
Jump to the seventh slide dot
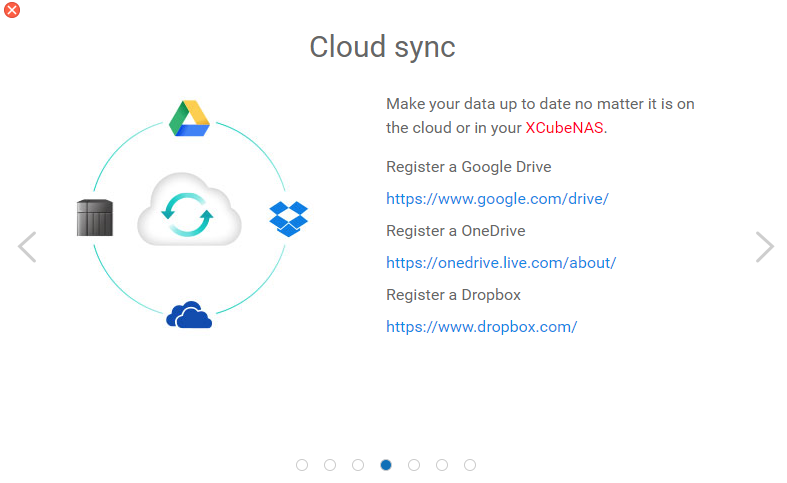click(470, 465)
